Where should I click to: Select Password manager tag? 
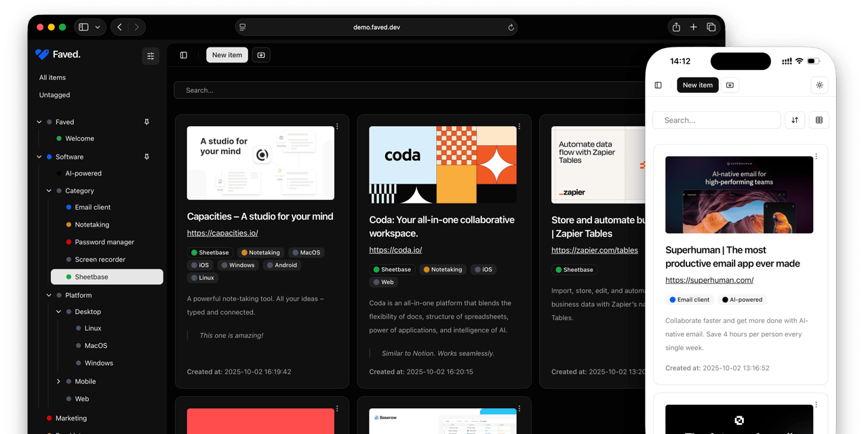click(104, 242)
